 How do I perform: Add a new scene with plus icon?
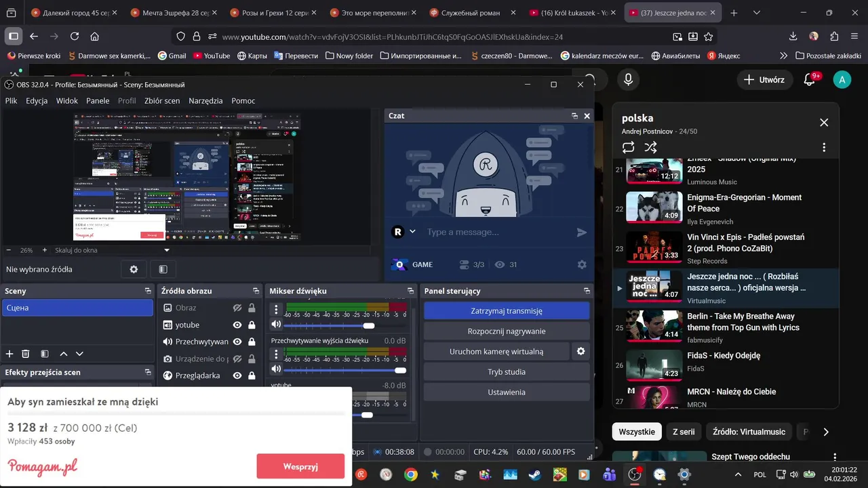[x=9, y=354]
